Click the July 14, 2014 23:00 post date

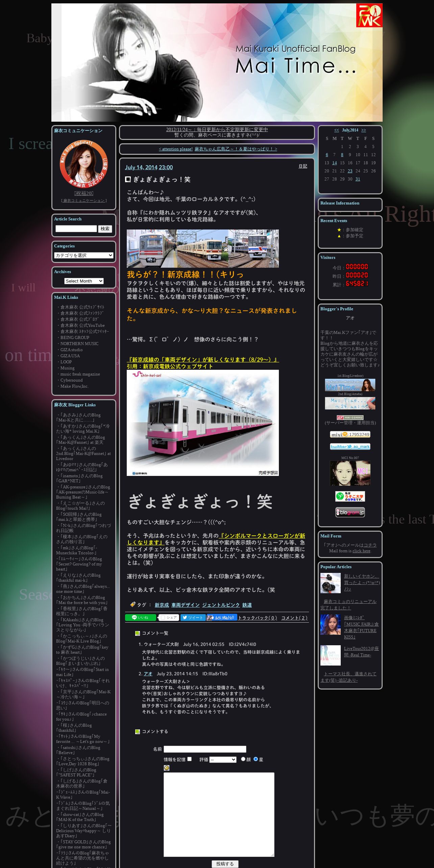pos(149,167)
